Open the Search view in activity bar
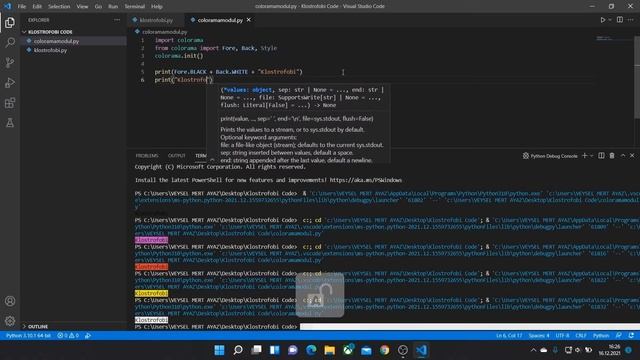This screenshot has width=640, height=360. 10,42
